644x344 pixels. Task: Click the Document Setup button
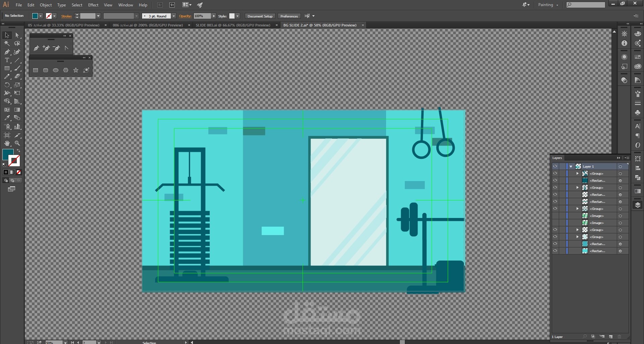tap(260, 16)
